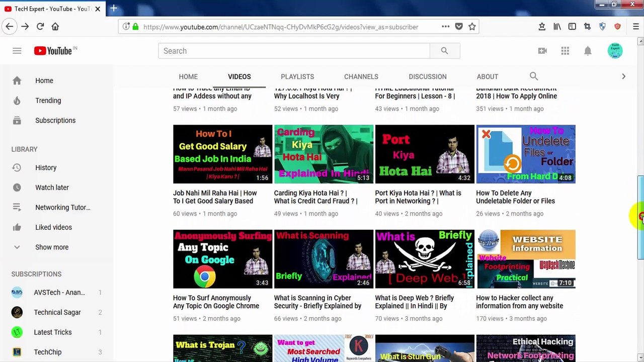Select the VIDEOS tab
The image size is (644, 362).
pos(239,76)
